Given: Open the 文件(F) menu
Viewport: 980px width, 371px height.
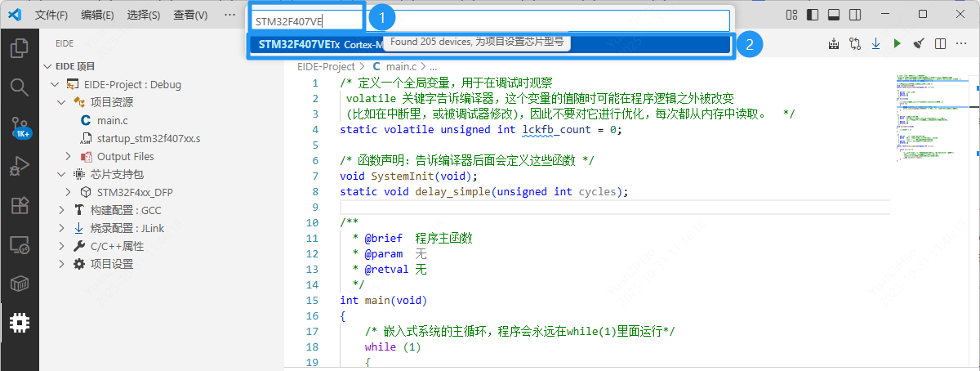Looking at the screenshot, I should [52, 15].
